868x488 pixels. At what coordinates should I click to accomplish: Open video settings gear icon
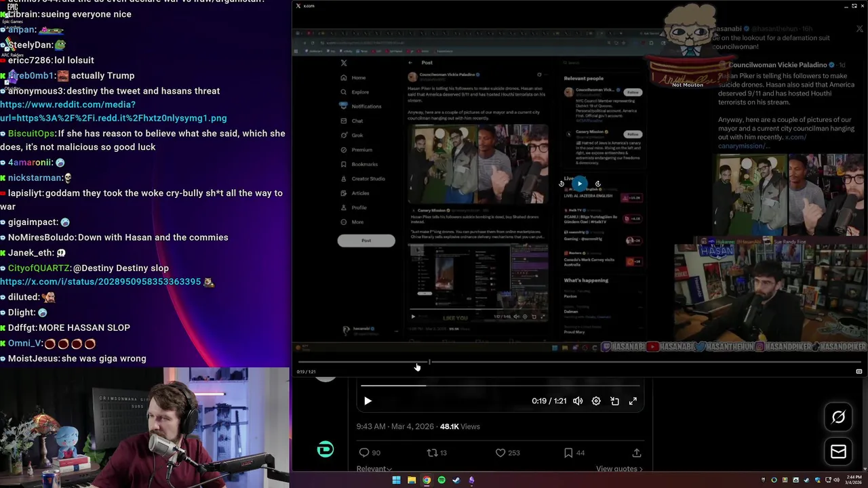click(596, 401)
